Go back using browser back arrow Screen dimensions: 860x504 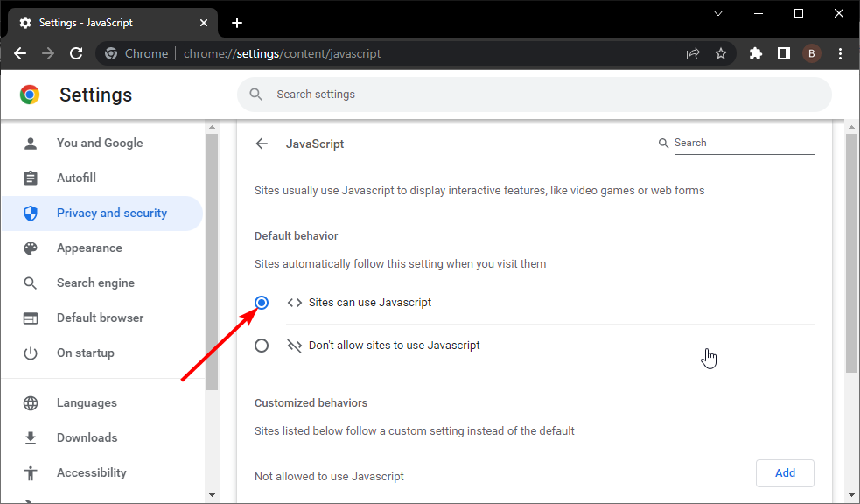coord(20,53)
